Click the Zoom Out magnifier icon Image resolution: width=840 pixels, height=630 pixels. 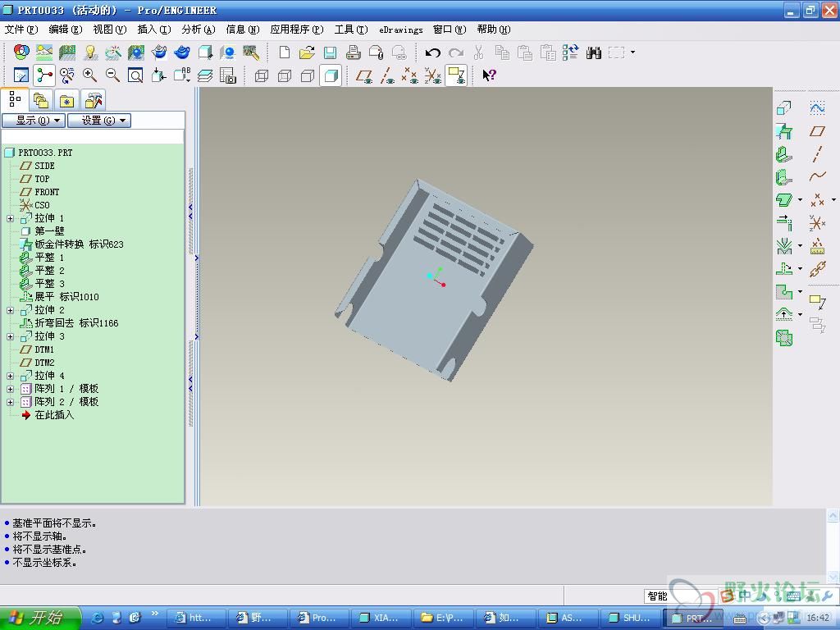[112, 75]
